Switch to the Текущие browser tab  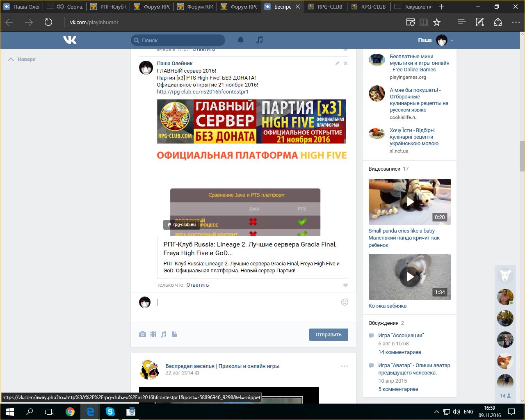click(413, 7)
